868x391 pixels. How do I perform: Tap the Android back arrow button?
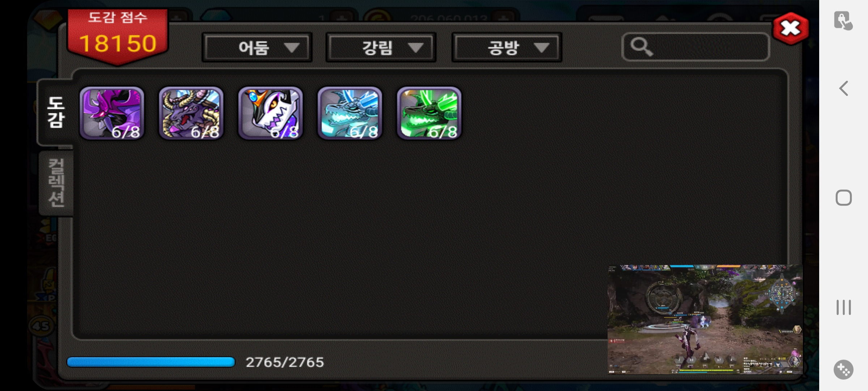(843, 88)
